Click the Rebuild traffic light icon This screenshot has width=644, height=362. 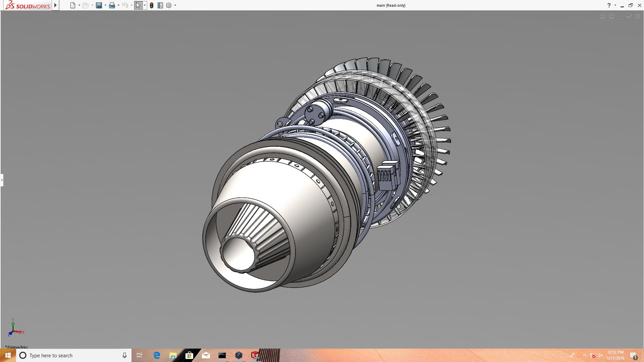point(152,5)
